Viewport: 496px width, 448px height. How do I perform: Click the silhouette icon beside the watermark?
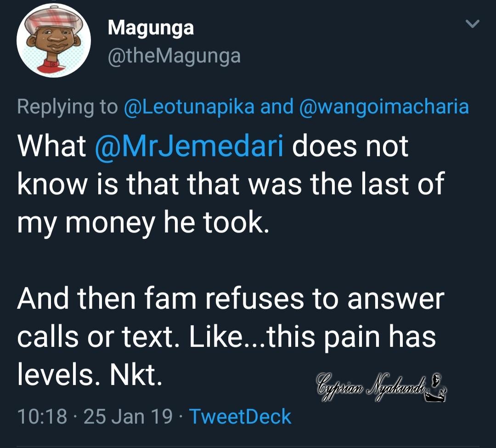pos(437,384)
